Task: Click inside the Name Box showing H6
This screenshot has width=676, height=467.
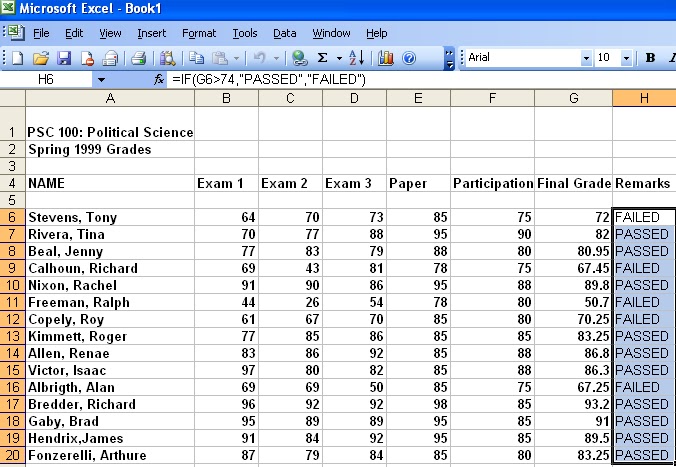Action: click(46, 79)
